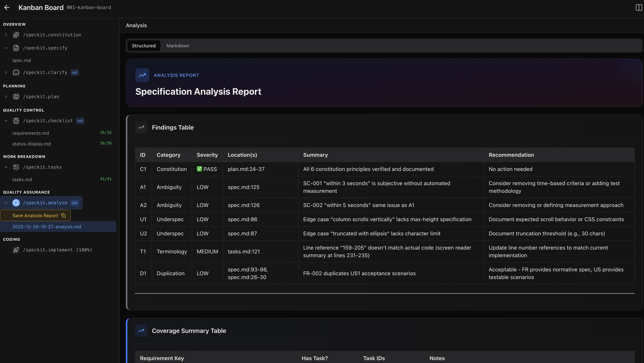Click the tasks list icon beside /speckit.tasks
644x363 pixels.
16,167
